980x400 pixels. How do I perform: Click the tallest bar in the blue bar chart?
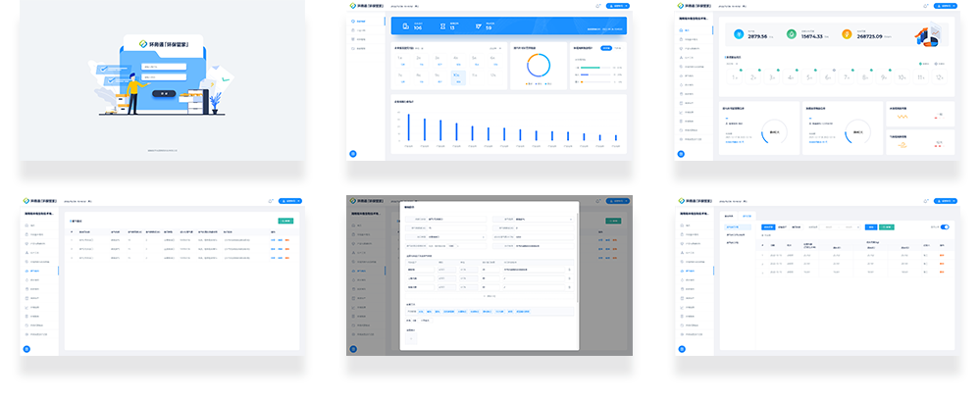click(x=407, y=126)
